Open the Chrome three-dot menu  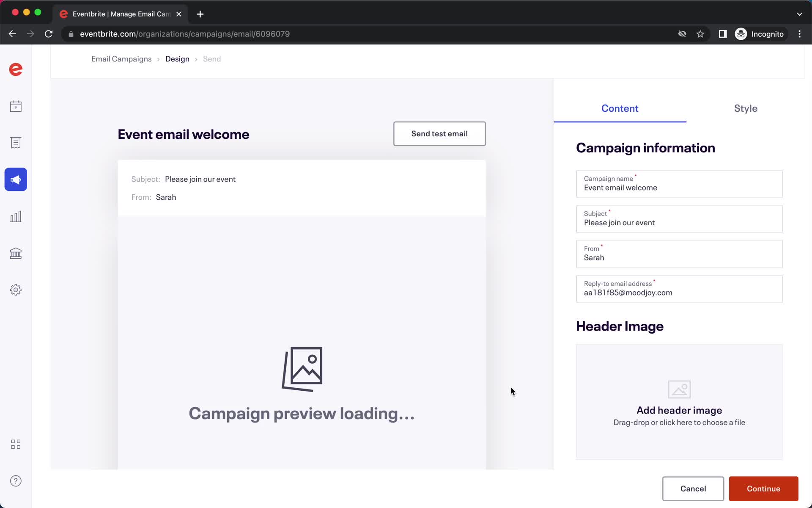tap(799, 34)
